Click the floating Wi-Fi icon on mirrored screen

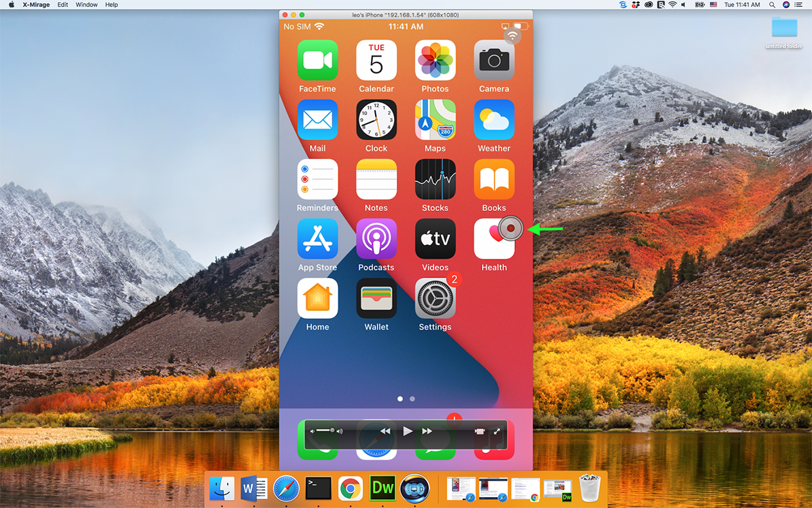[x=512, y=35]
